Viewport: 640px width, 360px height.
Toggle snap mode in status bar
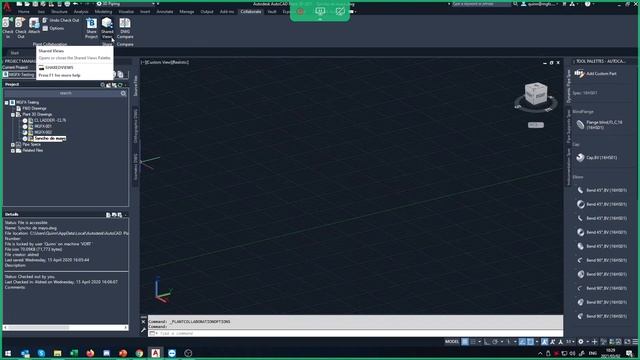pos(473,342)
